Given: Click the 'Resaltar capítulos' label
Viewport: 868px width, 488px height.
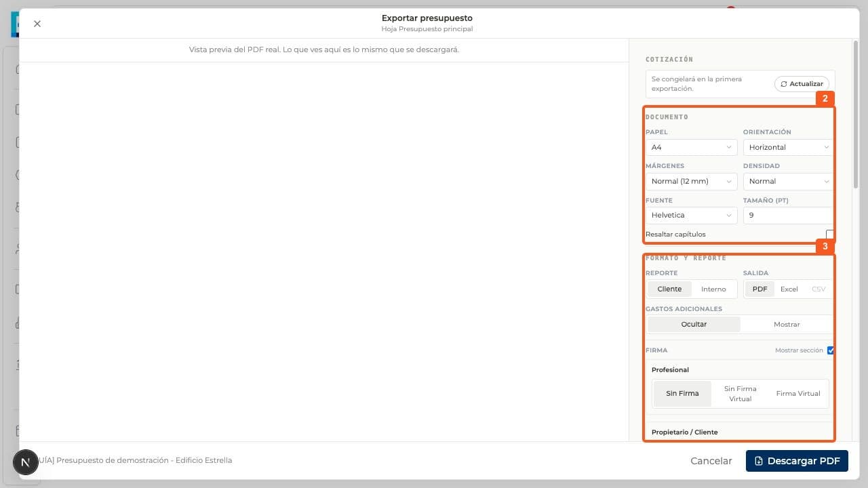Looking at the screenshot, I should pos(675,235).
